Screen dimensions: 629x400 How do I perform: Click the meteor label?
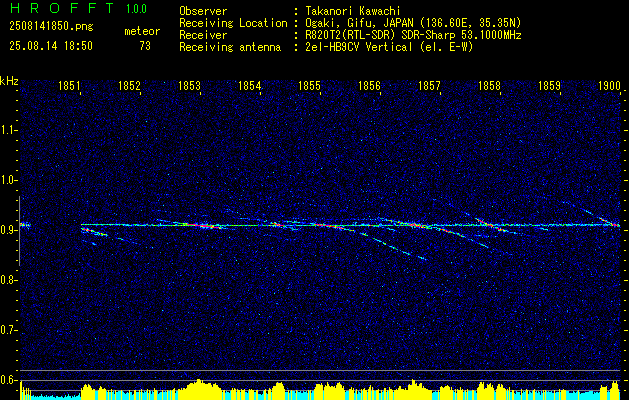click(142, 31)
